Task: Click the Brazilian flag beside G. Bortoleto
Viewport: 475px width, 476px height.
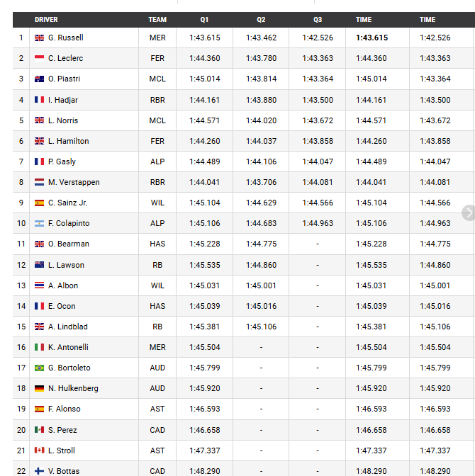Action: coord(39,368)
